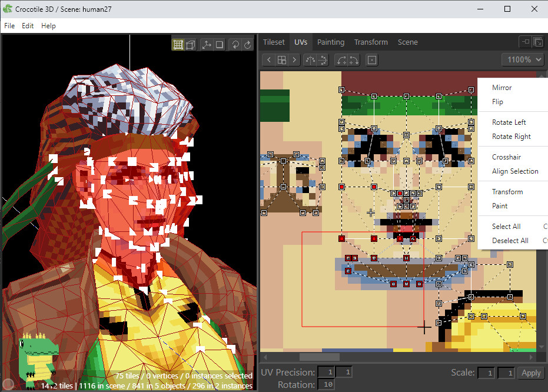Image resolution: width=548 pixels, height=392 pixels.
Task: Click the Apply button for scale
Action: (x=531, y=373)
